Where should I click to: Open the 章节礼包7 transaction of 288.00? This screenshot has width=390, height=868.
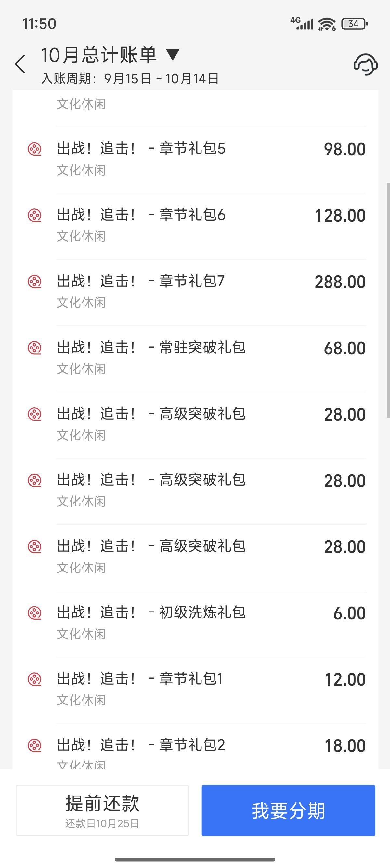coord(195,293)
